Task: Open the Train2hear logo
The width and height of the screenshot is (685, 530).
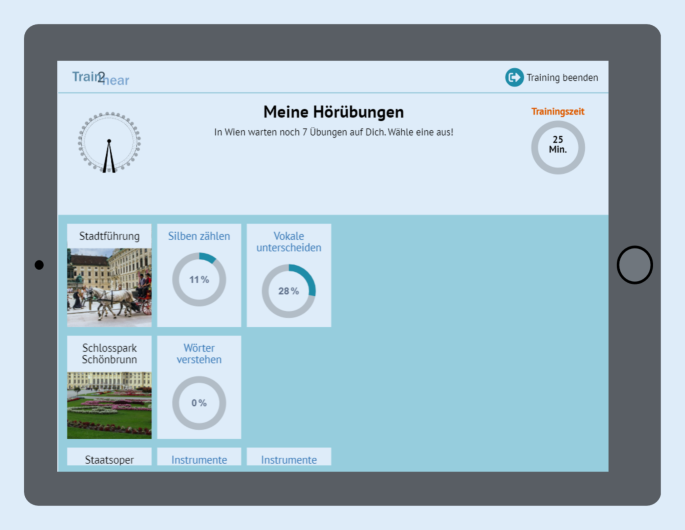Action: (100, 78)
